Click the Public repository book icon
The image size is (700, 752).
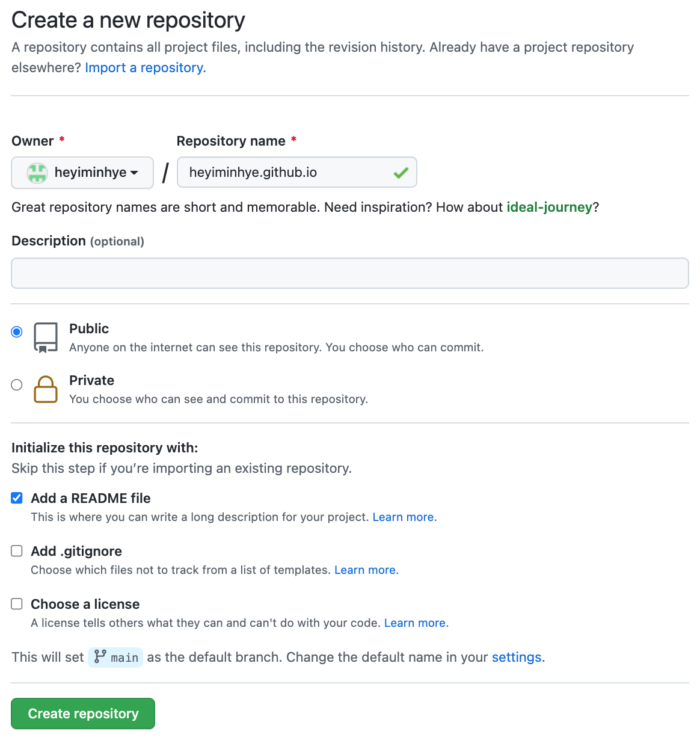[x=46, y=337]
